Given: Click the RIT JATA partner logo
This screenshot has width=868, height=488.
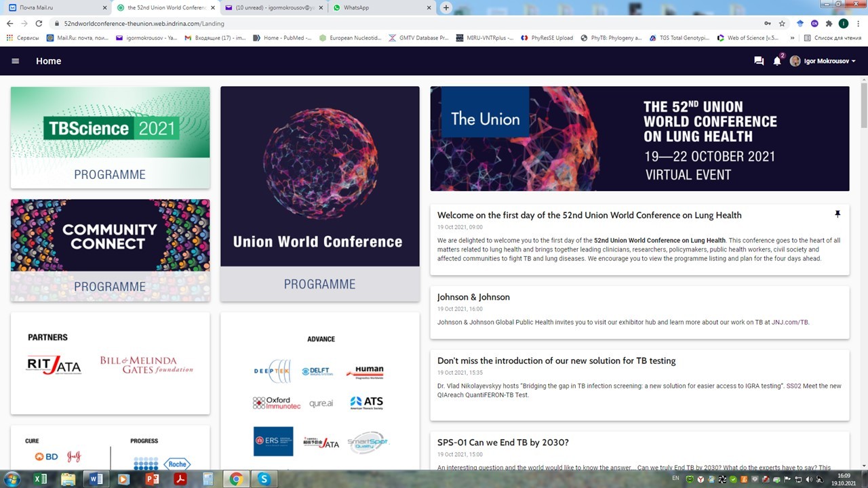Looking at the screenshot, I should (x=54, y=365).
